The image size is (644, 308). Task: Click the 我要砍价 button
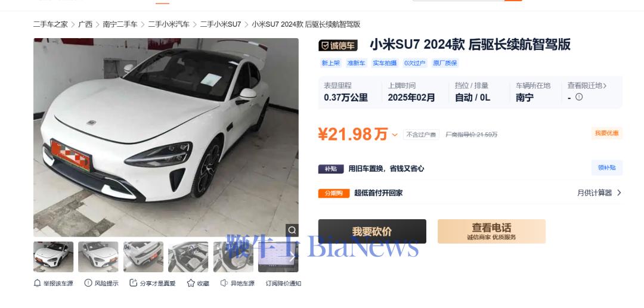pos(372,231)
